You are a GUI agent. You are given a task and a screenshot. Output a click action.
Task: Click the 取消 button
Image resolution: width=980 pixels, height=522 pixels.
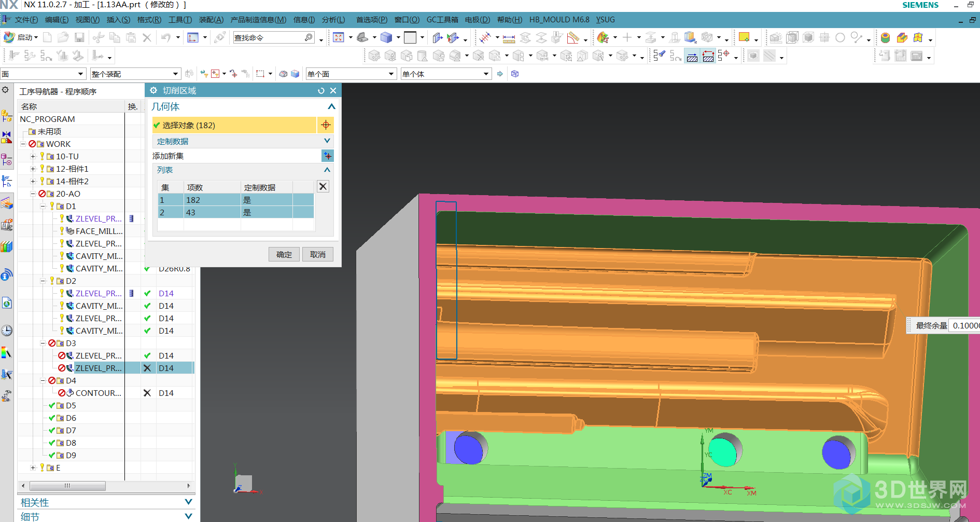click(318, 254)
